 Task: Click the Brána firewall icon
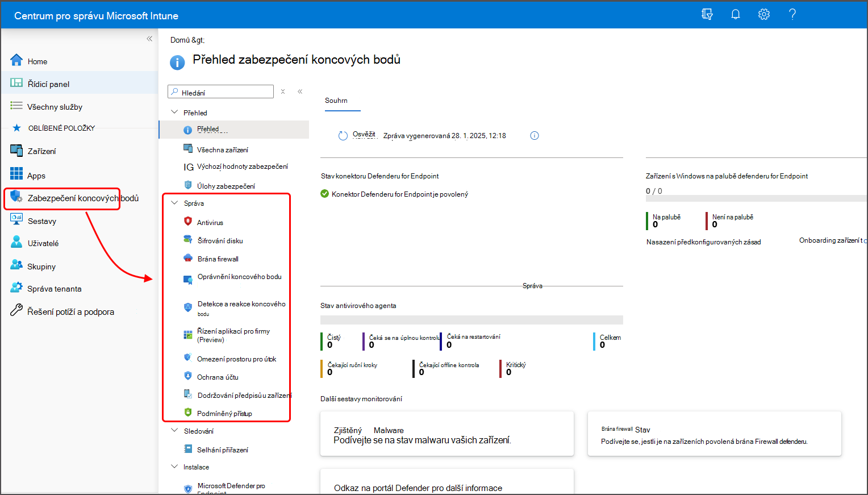[188, 258]
